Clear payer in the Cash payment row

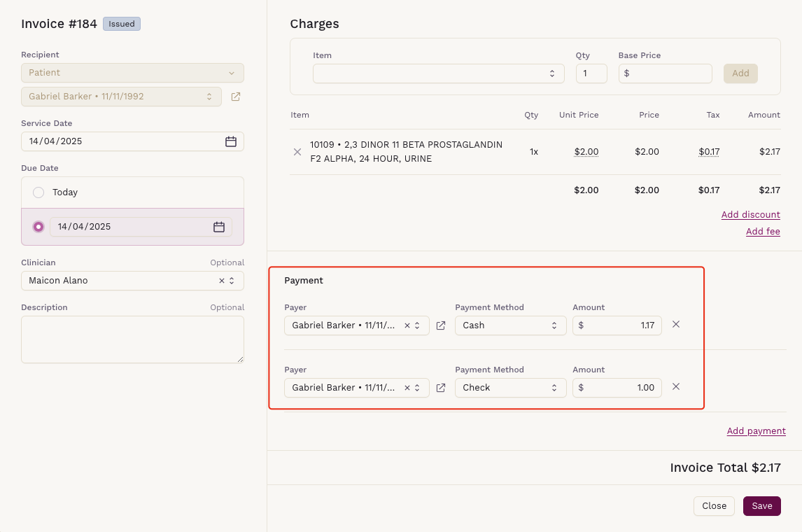point(407,326)
